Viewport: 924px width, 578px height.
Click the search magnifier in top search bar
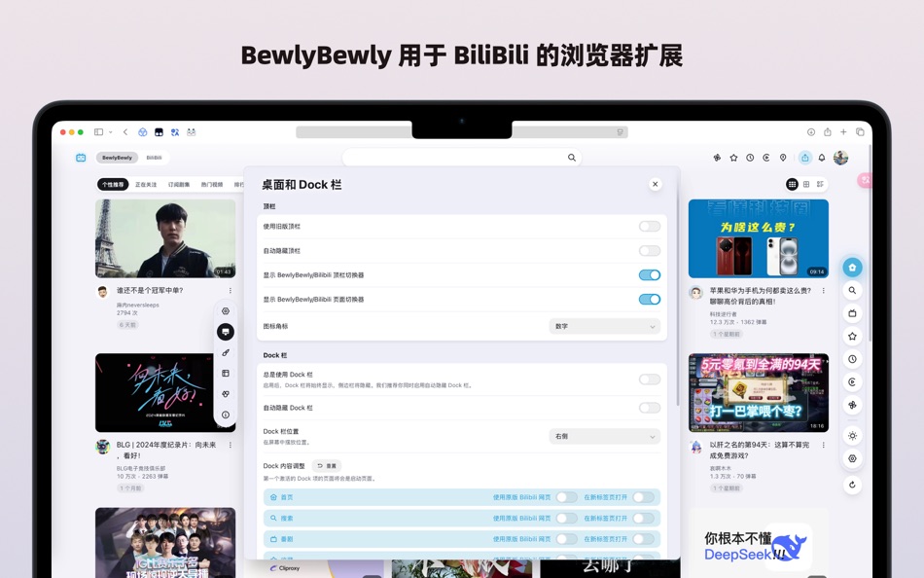pyautogui.click(x=572, y=158)
